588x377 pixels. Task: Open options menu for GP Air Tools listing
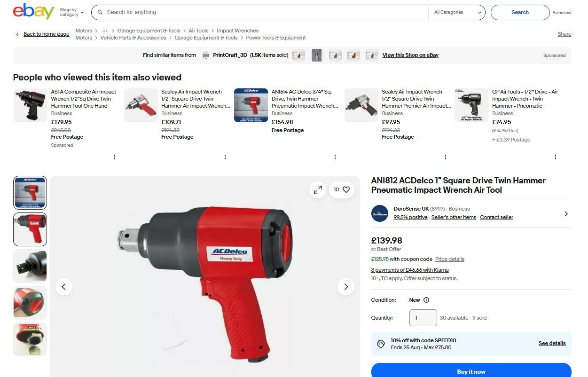point(556,157)
